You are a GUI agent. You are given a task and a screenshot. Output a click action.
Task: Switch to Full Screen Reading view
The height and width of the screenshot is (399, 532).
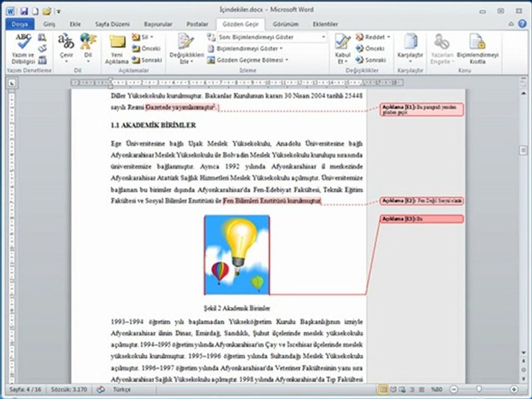click(x=393, y=390)
